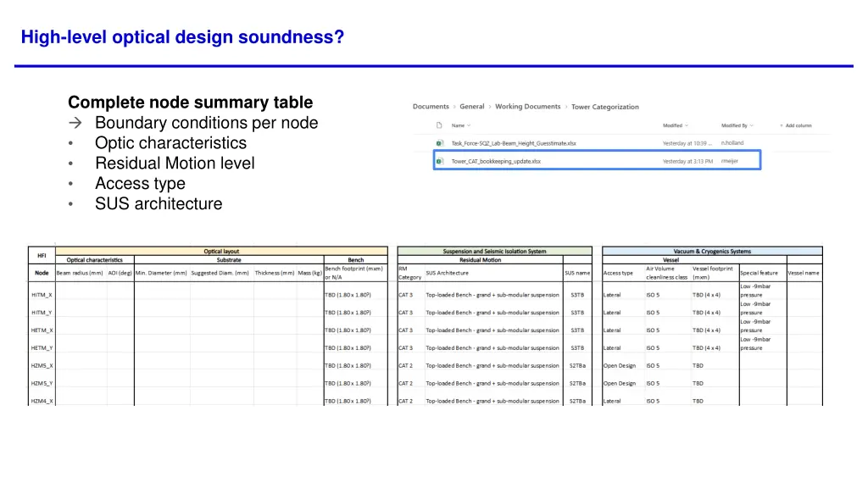Screen dimensions: 868x488
Task: Click 'Yesterday at 3:13 PM' timestamp
Action: click(687, 162)
